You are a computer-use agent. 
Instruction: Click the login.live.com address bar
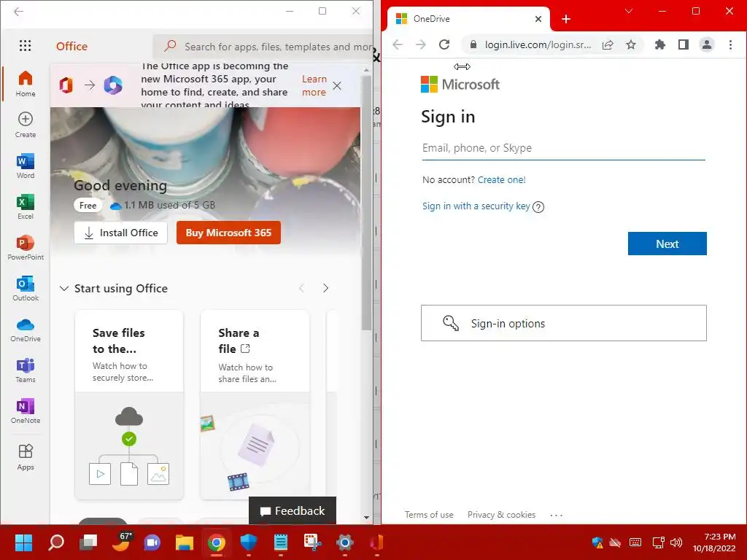tap(538, 44)
